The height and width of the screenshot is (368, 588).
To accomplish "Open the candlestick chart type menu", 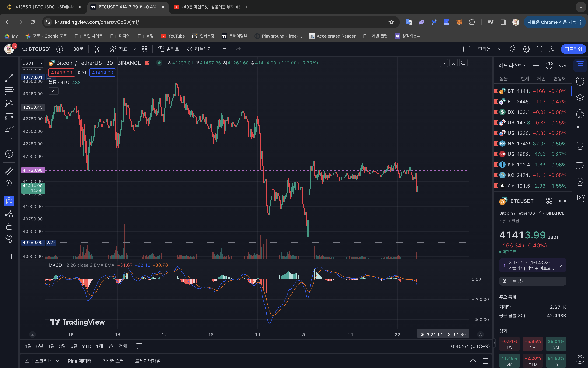I will click(x=97, y=49).
